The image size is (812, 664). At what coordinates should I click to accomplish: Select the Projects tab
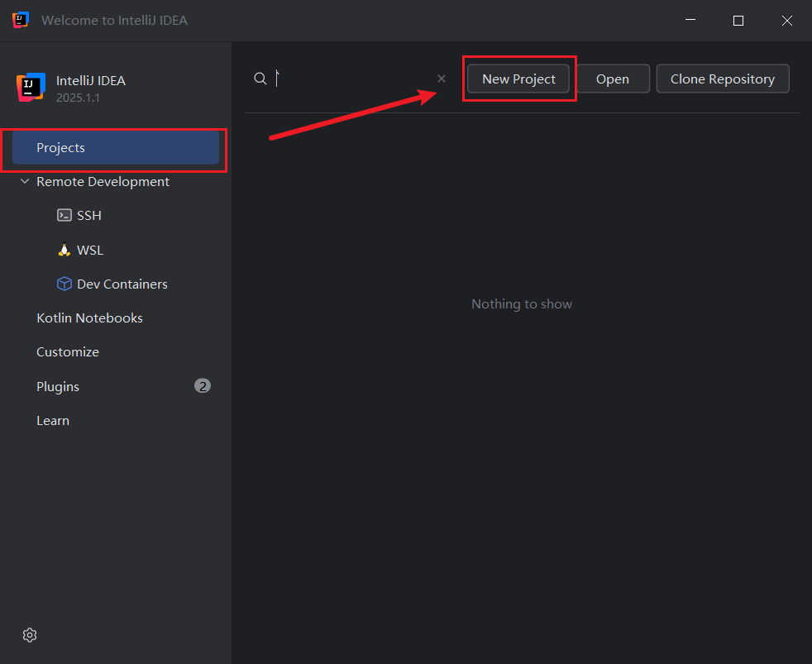[x=116, y=148]
